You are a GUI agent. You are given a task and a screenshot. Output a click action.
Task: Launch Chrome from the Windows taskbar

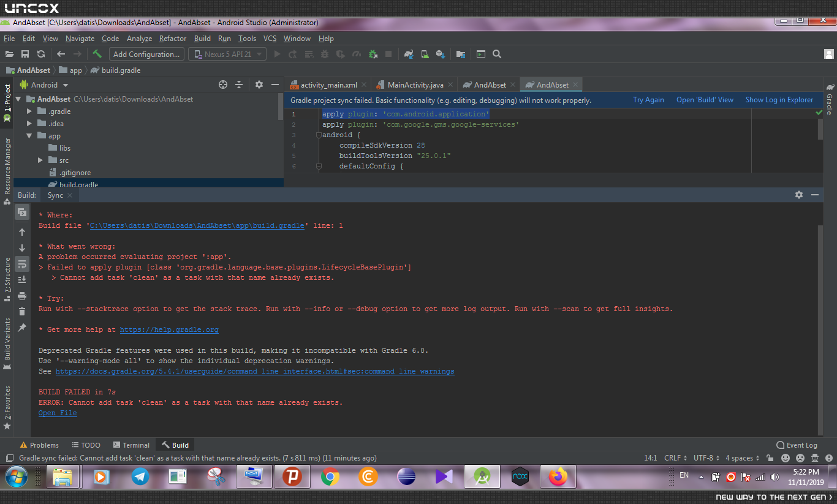[330, 476]
